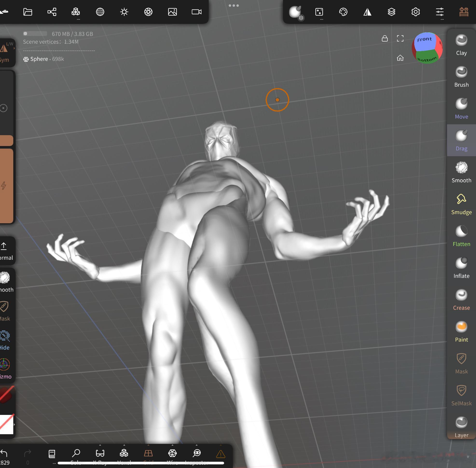
Task: Open the Painting palette menu
Action: coord(343,12)
